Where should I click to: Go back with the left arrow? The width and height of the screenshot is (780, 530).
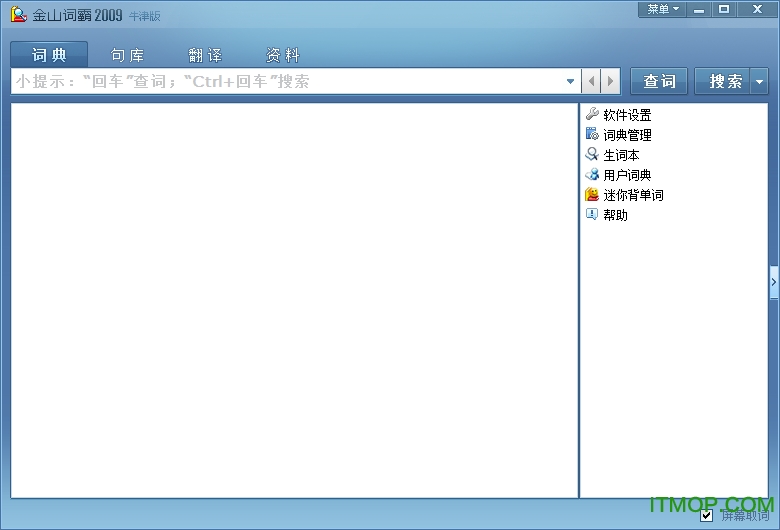[592, 82]
